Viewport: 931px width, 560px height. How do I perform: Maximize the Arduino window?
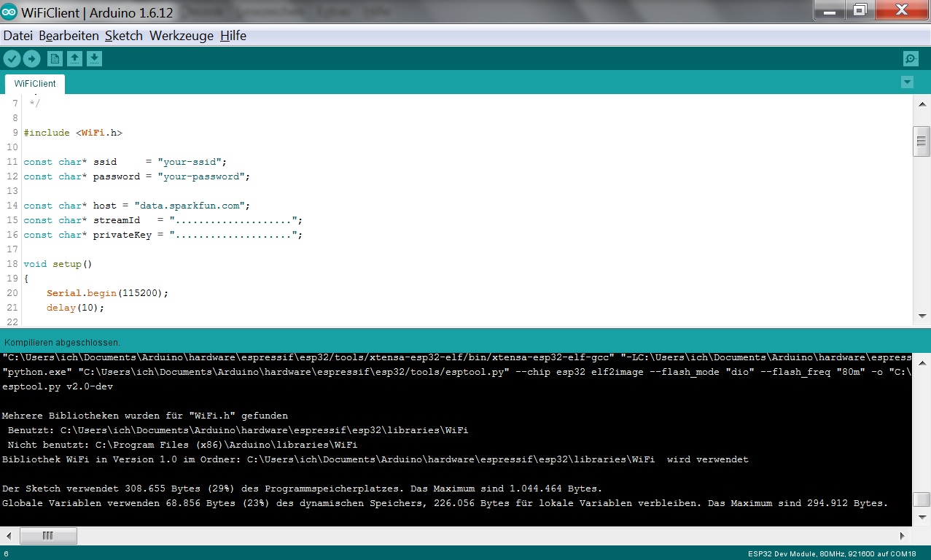[861, 9]
